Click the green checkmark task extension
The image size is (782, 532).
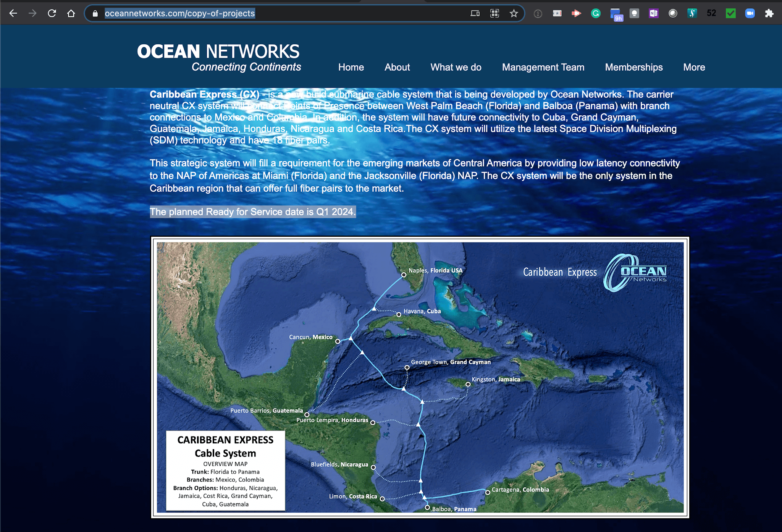(x=731, y=13)
